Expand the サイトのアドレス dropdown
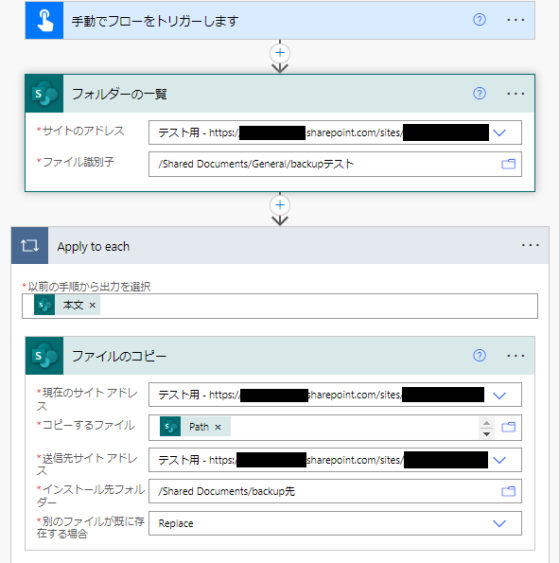Screen dimensions: 559x563 point(499,132)
